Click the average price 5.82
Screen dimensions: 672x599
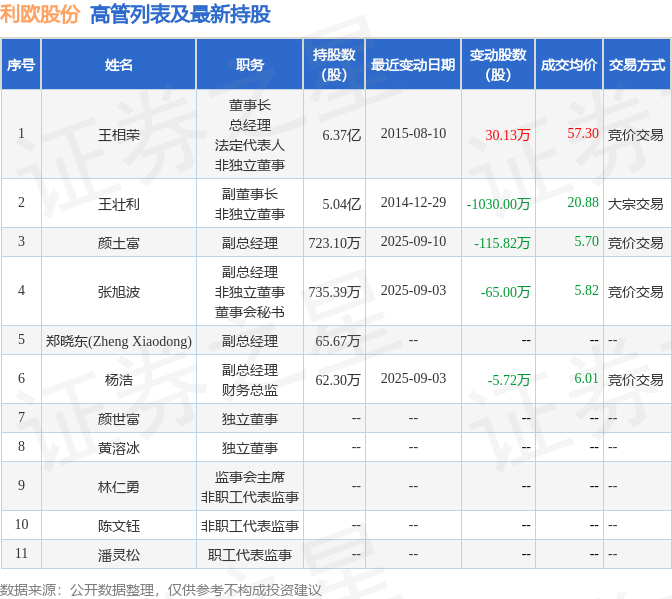[586, 290]
